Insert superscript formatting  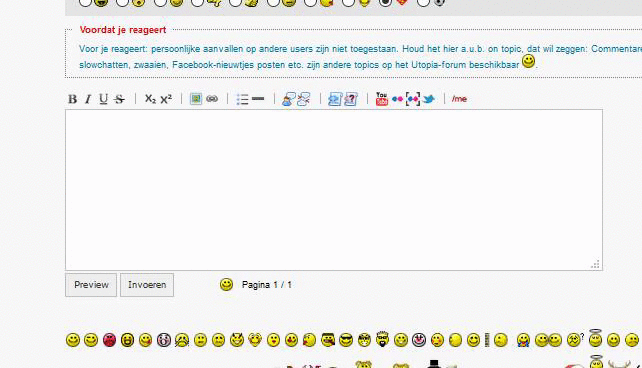point(166,99)
